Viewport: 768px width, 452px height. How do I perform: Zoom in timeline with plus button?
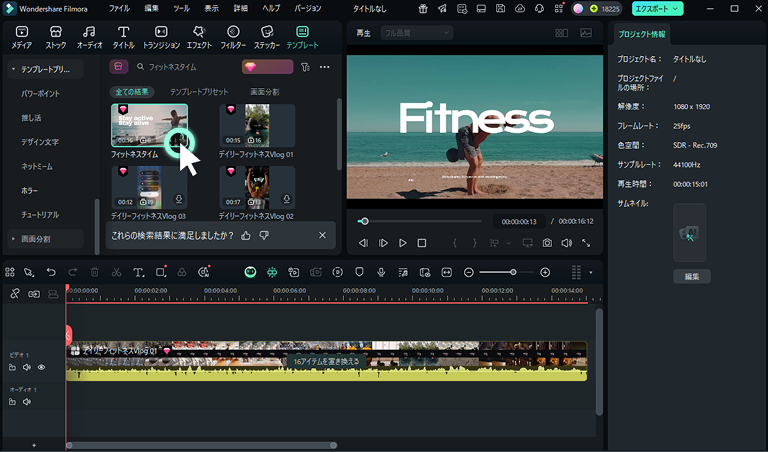545,272
